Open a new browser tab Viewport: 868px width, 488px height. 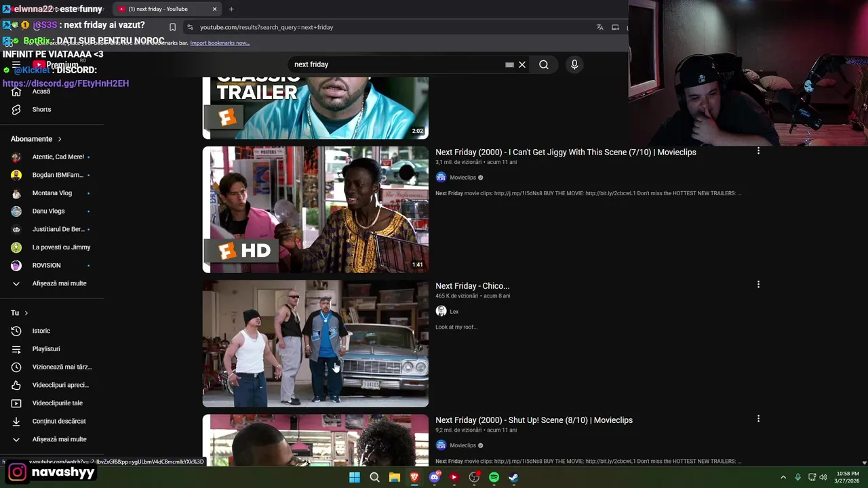point(231,9)
